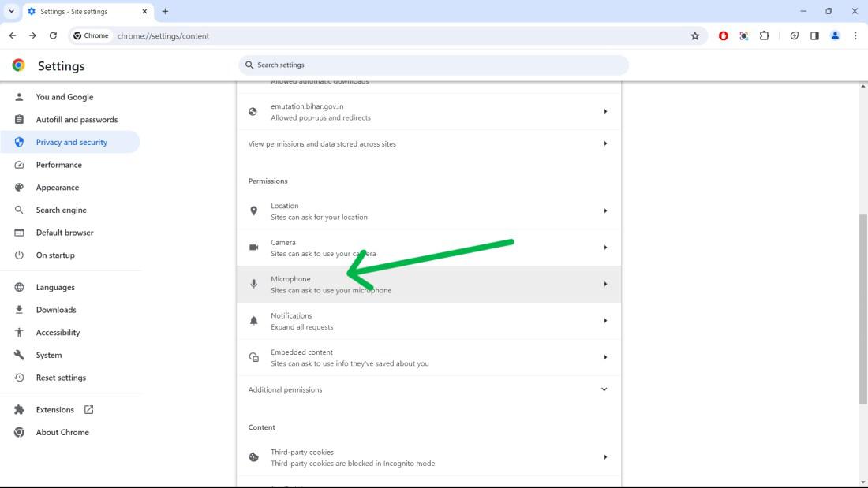Click the Microphone icon in permissions

coord(253,284)
